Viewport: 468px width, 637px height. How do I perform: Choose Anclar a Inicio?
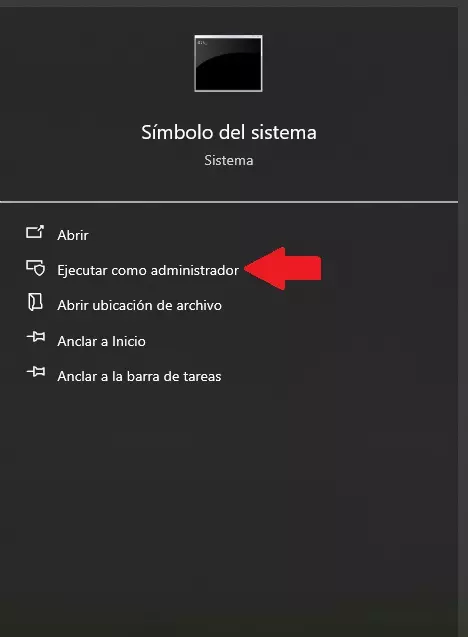101,341
